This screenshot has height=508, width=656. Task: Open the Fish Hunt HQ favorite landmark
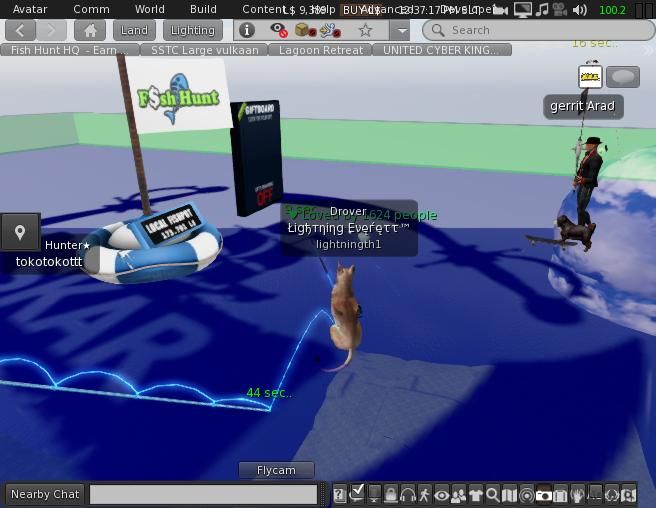tap(69, 50)
